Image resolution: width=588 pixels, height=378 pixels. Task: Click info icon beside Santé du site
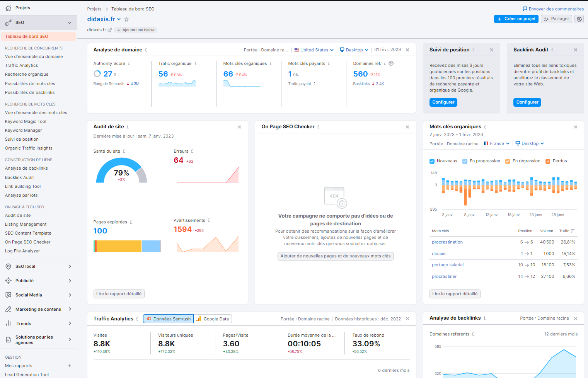point(124,151)
